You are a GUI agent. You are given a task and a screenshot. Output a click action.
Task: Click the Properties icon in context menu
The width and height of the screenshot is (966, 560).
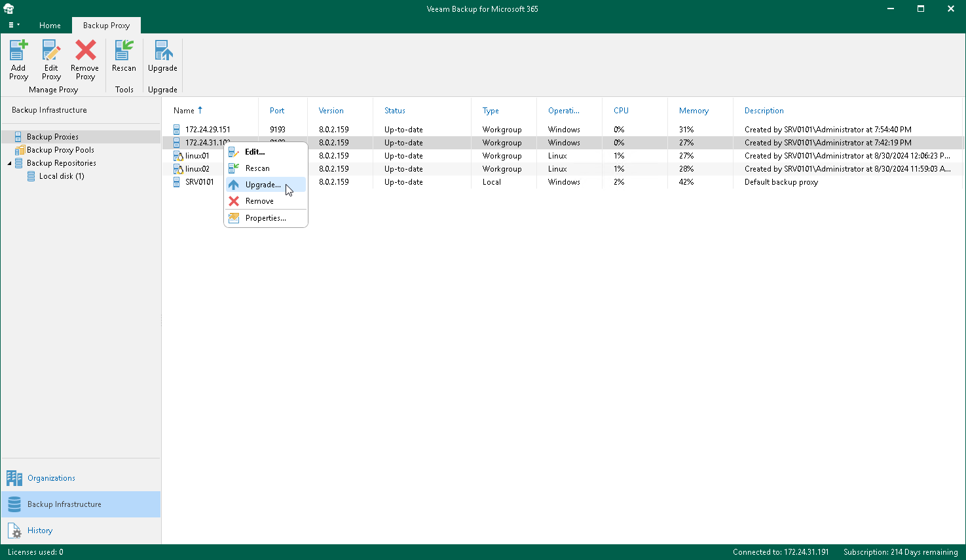tap(234, 218)
